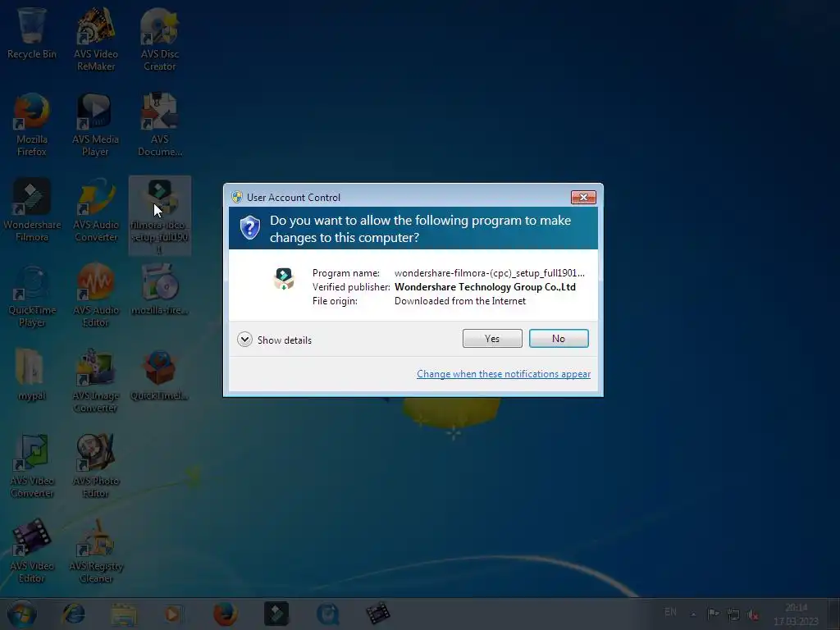Select the AVS Video Editor desktop icon
This screenshot has width=840, height=630.
(32, 551)
